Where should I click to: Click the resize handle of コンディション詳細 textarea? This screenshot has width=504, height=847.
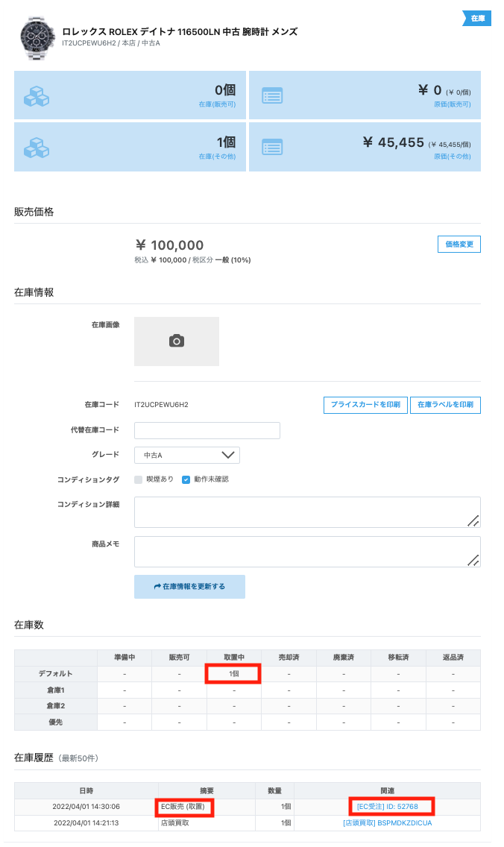(473, 520)
